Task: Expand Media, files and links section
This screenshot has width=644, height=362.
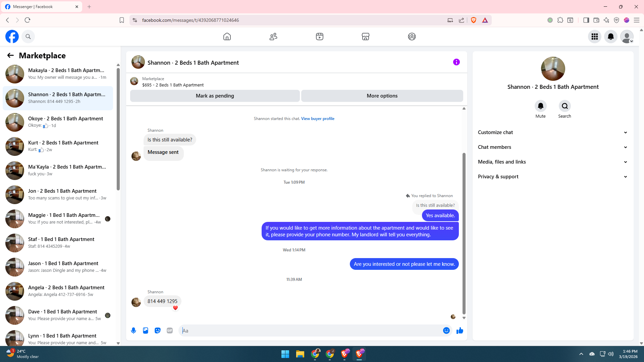Action: pyautogui.click(x=552, y=162)
